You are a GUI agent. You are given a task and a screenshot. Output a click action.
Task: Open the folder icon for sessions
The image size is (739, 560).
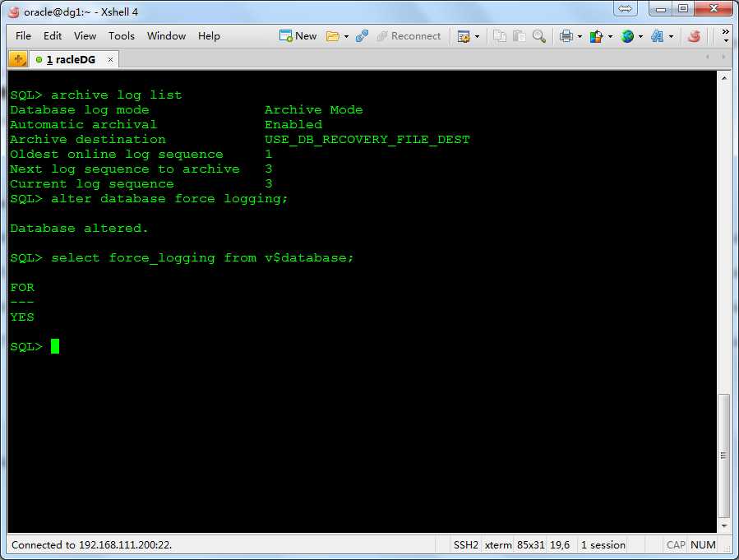point(333,36)
